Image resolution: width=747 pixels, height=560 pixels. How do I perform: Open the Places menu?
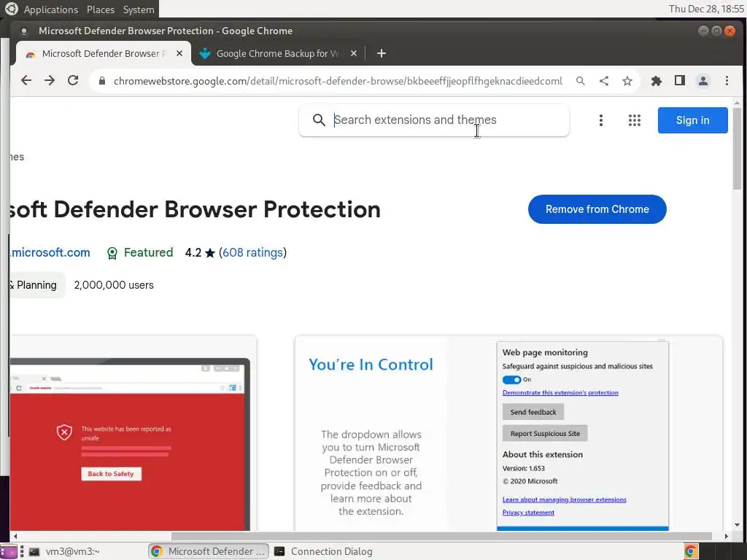(101, 9)
